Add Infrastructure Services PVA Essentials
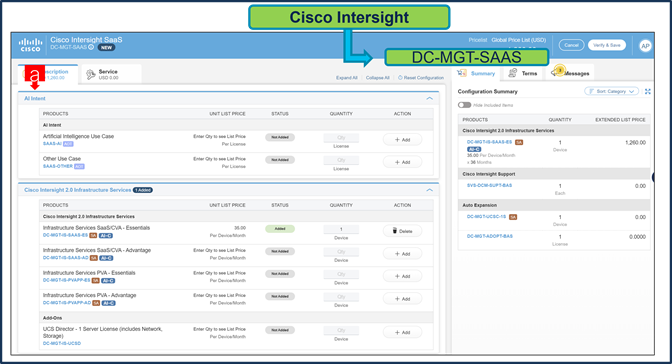 coord(402,276)
